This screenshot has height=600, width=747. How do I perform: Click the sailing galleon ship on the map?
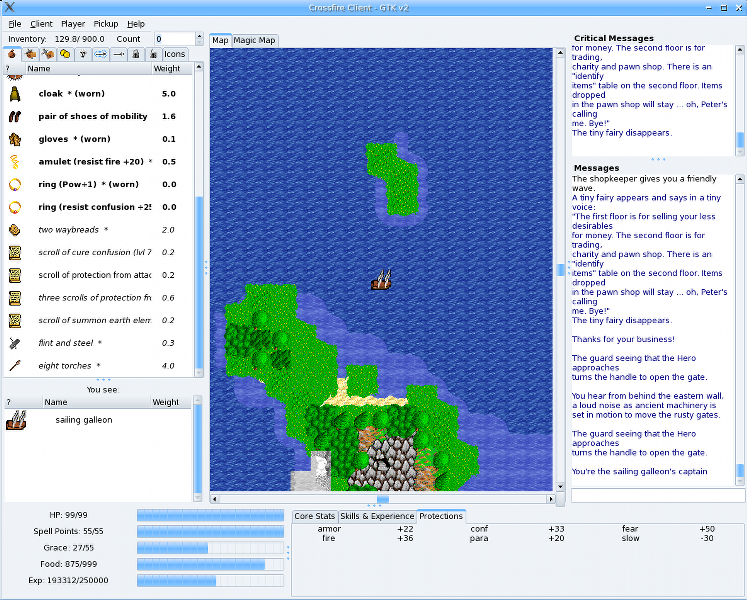[x=381, y=281]
